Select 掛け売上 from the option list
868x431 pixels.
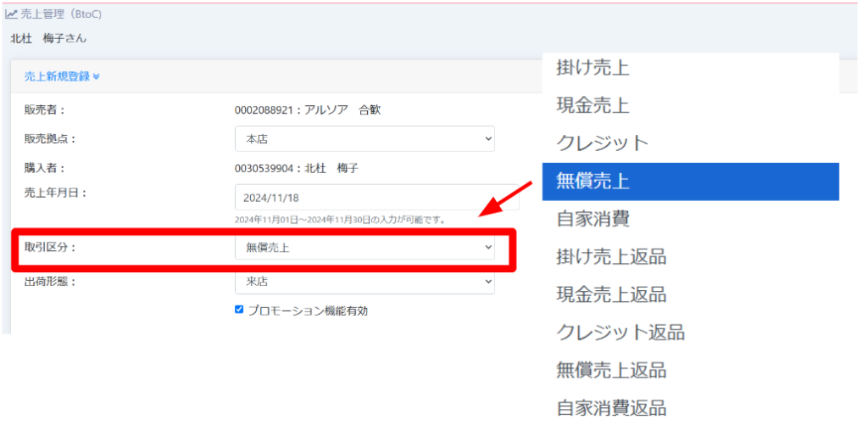(593, 68)
